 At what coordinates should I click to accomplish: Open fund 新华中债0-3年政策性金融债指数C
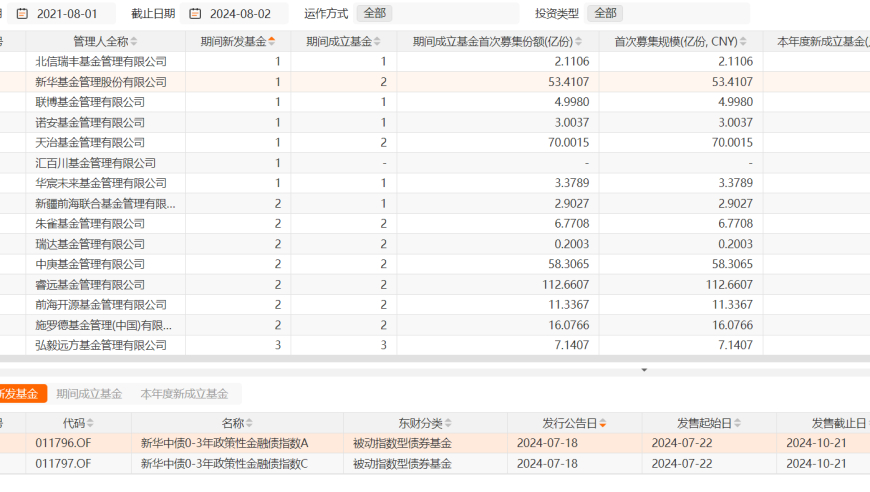(224, 464)
